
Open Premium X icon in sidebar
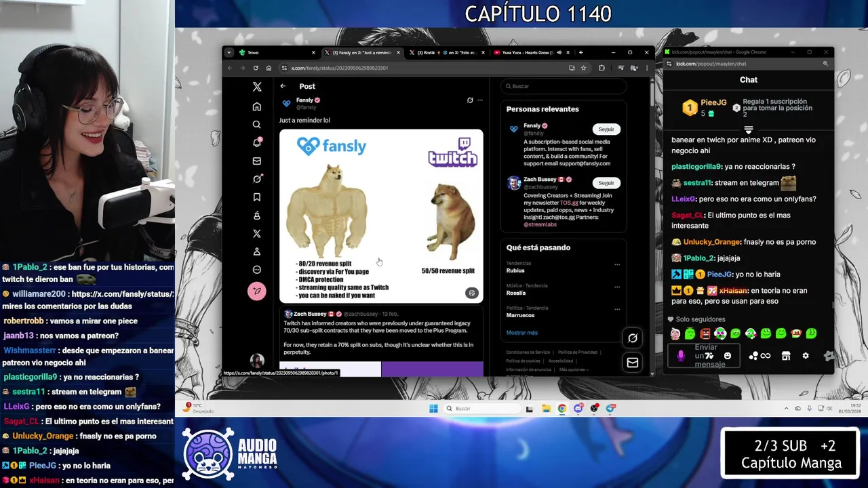257,233
